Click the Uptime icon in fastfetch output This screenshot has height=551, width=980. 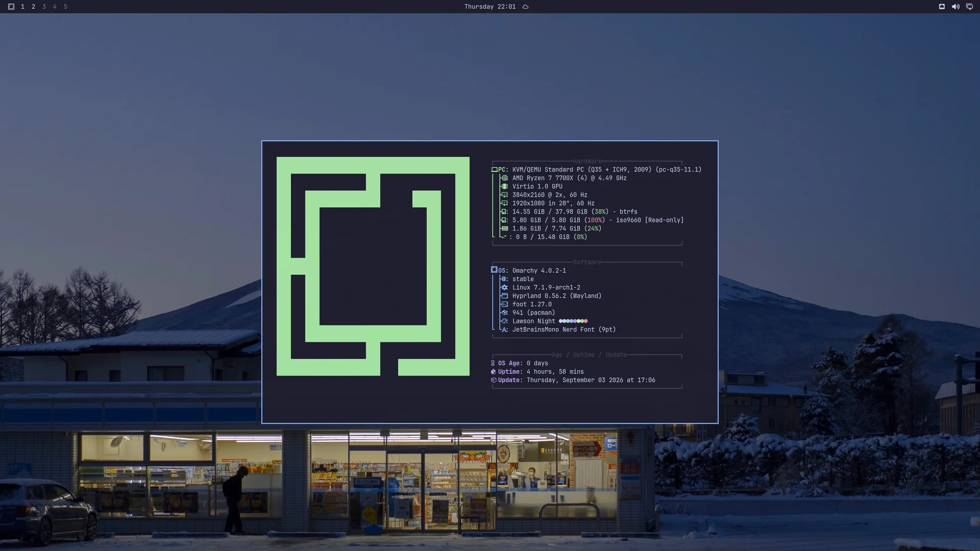493,372
